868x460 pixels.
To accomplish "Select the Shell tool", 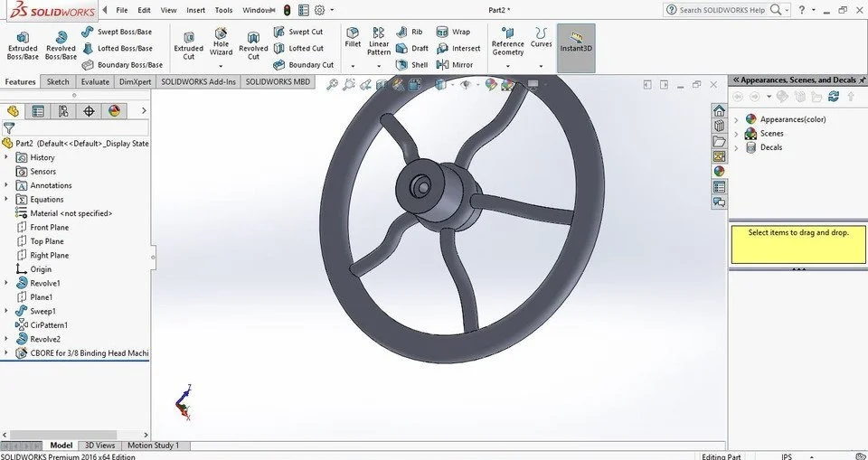I will pyautogui.click(x=412, y=65).
